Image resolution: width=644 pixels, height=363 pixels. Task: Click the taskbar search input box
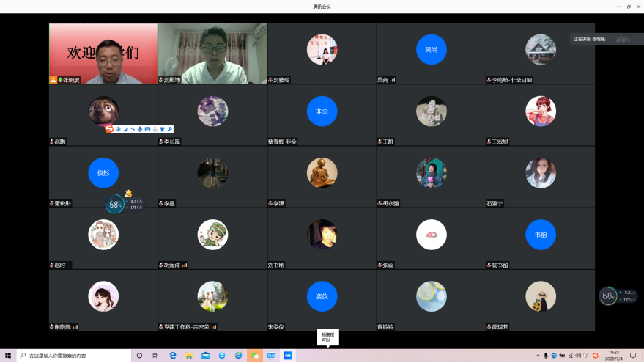click(x=73, y=356)
